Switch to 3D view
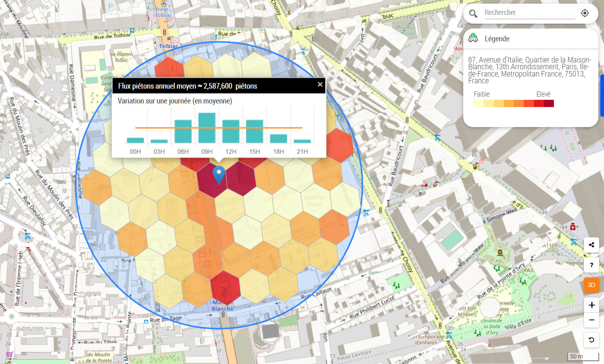This screenshot has width=604, height=364. [x=591, y=285]
